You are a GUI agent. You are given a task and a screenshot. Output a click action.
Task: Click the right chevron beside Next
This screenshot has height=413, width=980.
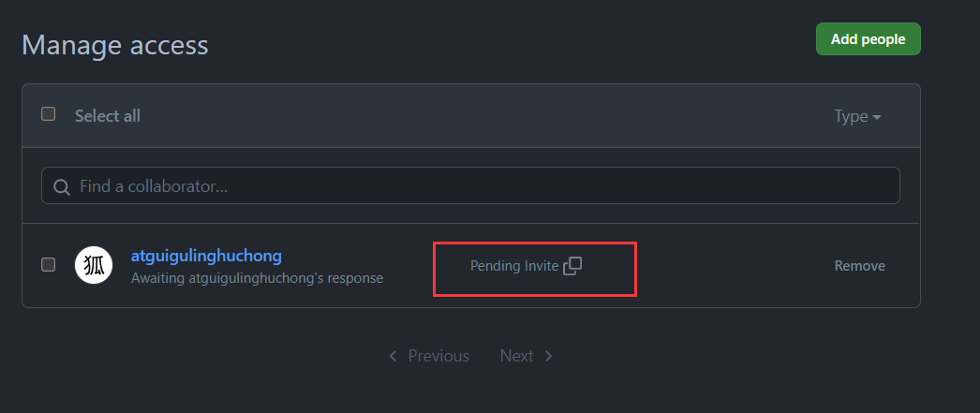pyautogui.click(x=548, y=356)
